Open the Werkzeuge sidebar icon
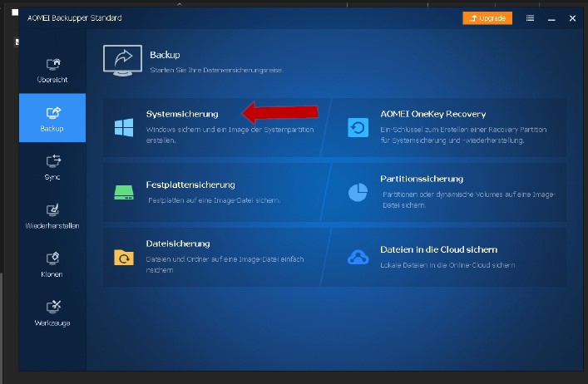 (53, 307)
